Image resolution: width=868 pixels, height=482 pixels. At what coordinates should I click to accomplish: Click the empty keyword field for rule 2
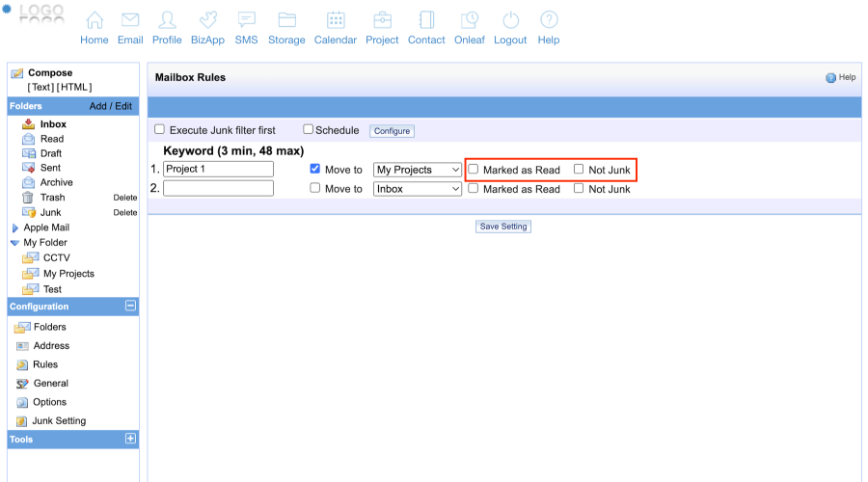tap(218, 189)
